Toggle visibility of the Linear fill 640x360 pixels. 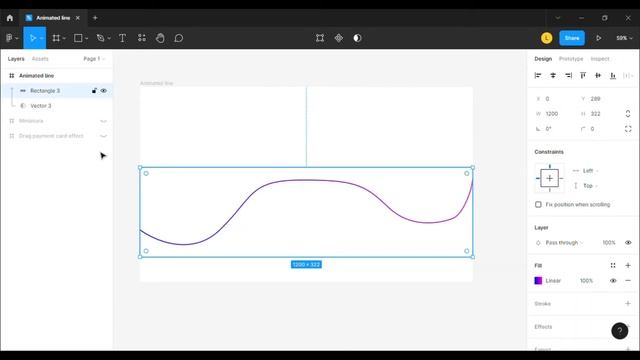coord(613,280)
